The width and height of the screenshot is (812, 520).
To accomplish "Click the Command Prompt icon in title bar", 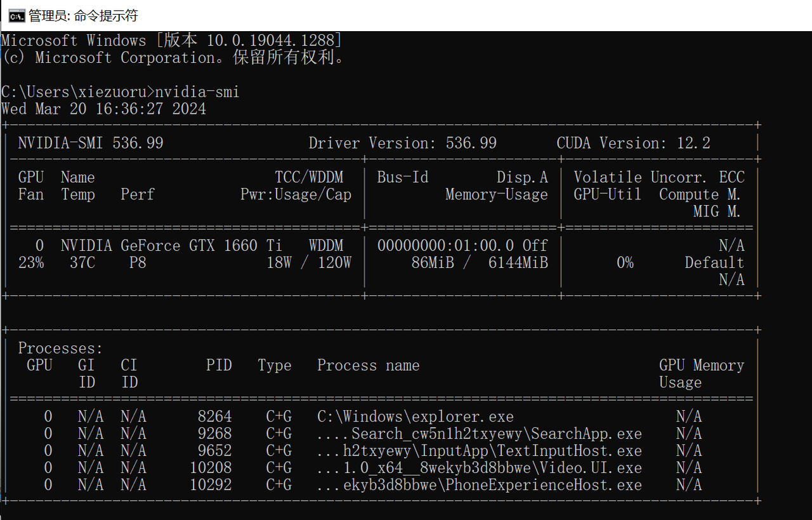I will coord(16,15).
